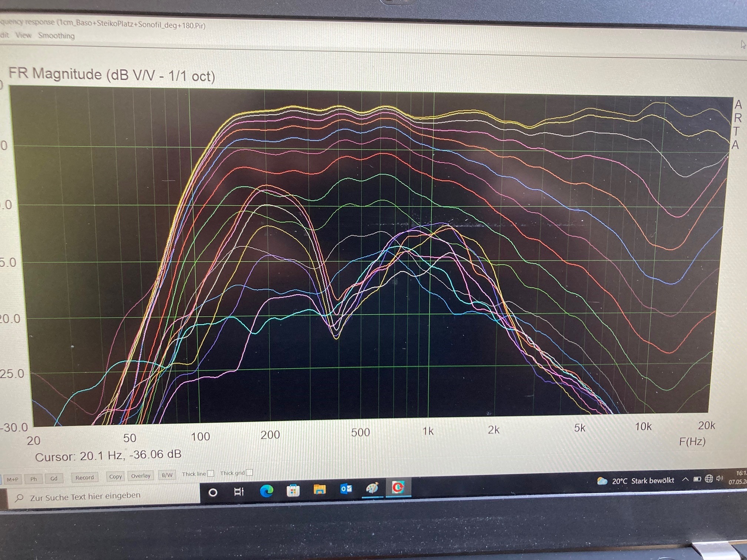The image size is (747, 560).
Task: Enable the Thick grid checkbox
Action: tap(249, 472)
